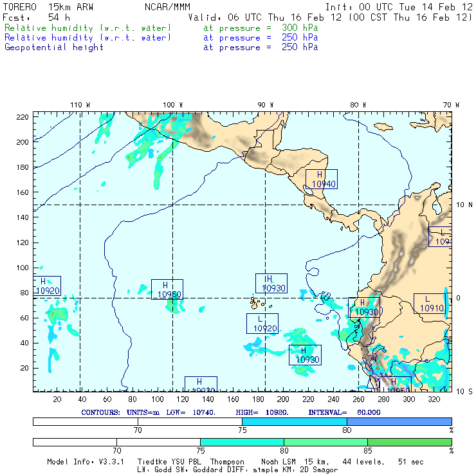Click the CONTOURS interval text line
Screen dimensions: 476x476
pos(231,412)
